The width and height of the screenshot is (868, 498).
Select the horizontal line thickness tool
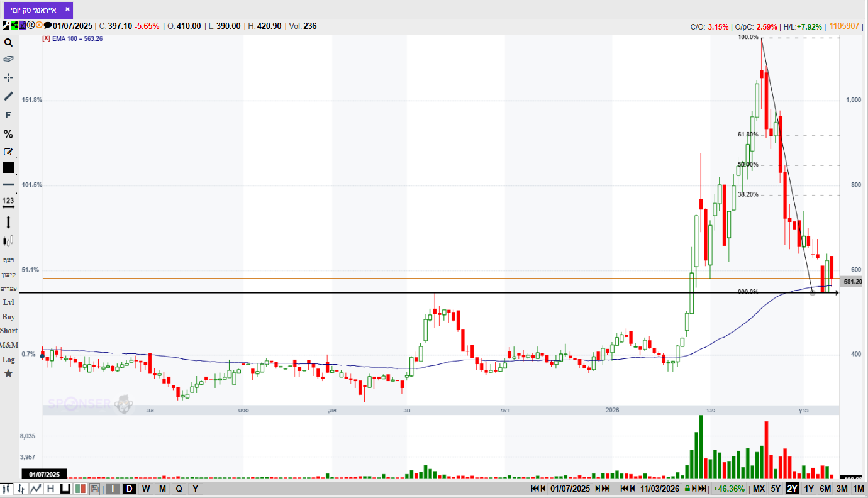8,184
